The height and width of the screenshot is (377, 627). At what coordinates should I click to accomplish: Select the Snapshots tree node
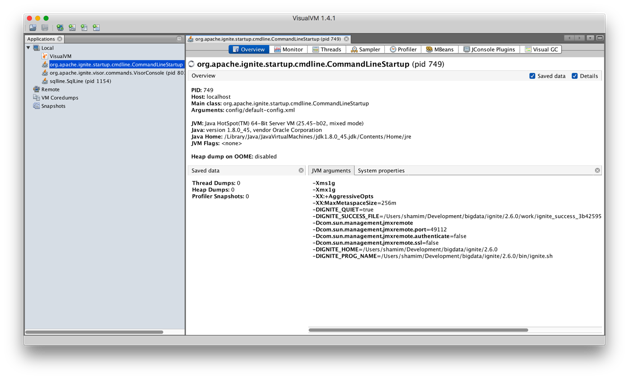pyautogui.click(x=53, y=106)
